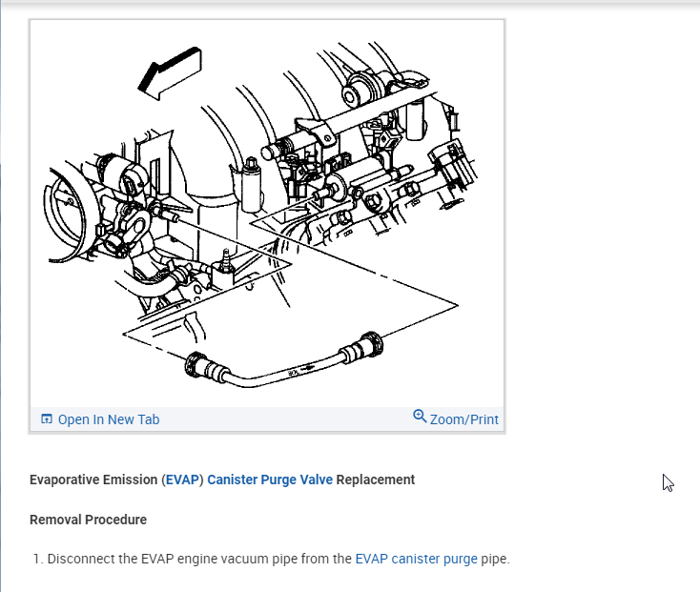The height and width of the screenshot is (592, 700).
Task: Click the Zoom/Print link
Action: [463, 419]
